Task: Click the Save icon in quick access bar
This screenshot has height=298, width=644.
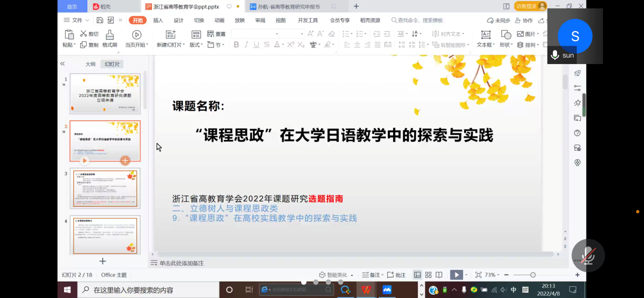Action: tap(100, 20)
